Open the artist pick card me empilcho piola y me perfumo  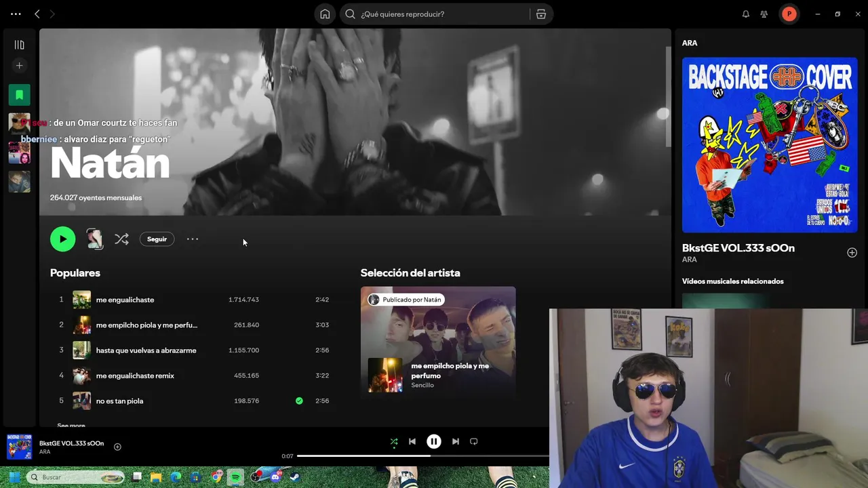(x=438, y=342)
